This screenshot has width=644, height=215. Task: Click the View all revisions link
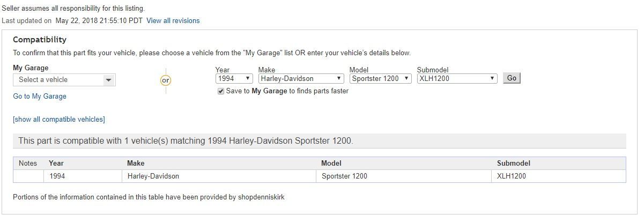point(173,21)
